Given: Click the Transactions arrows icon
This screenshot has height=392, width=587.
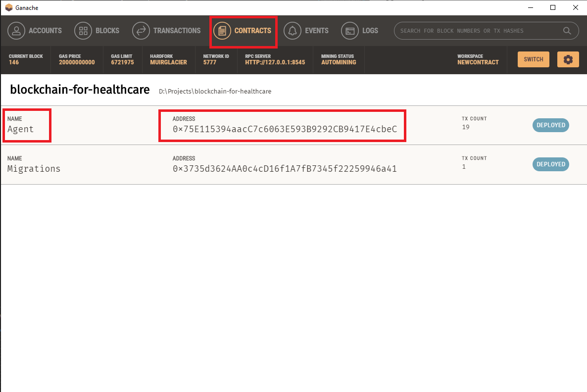Looking at the screenshot, I should click(141, 31).
